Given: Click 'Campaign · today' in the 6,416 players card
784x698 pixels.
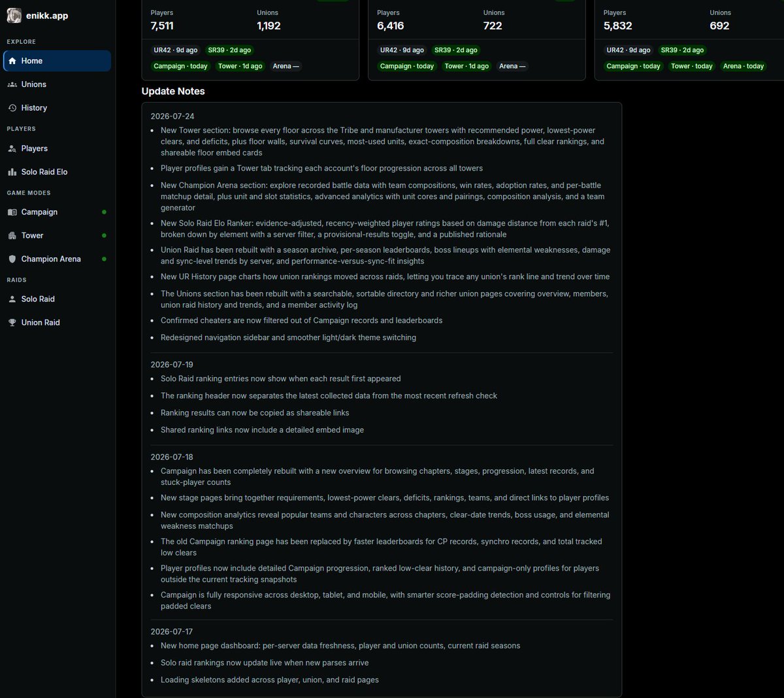Looking at the screenshot, I should point(407,66).
